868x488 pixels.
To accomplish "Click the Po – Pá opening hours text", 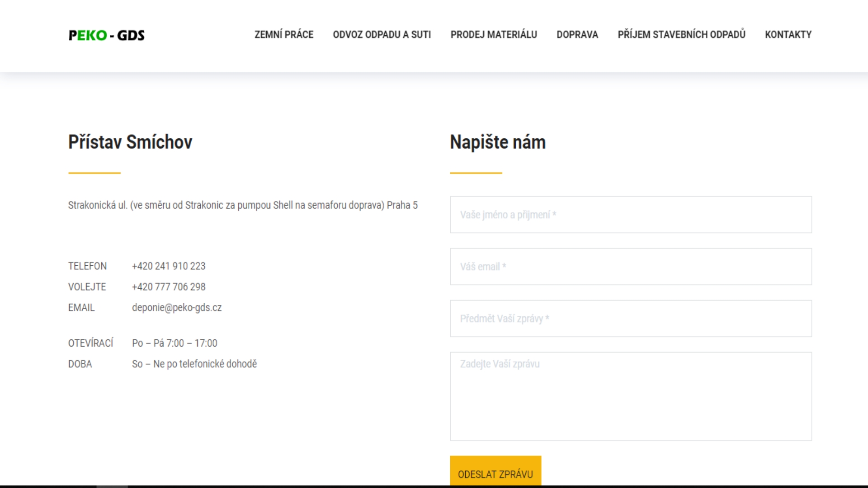I will coord(175,343).
